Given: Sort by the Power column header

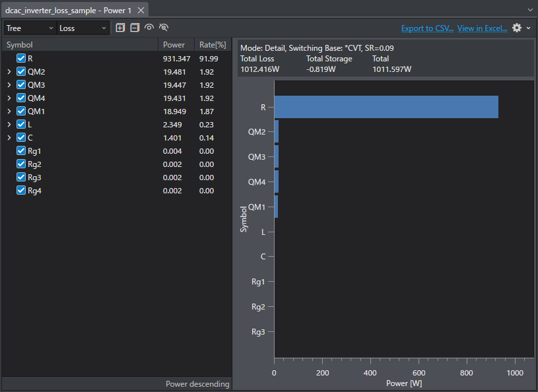Looking at the screenshot, I should tap(174, 45).
